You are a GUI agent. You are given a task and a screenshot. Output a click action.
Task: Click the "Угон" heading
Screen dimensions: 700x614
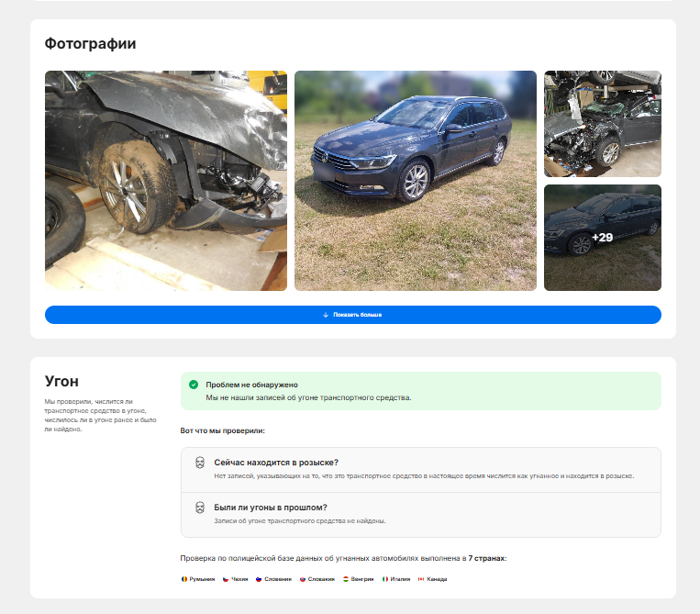coord(61,382)
